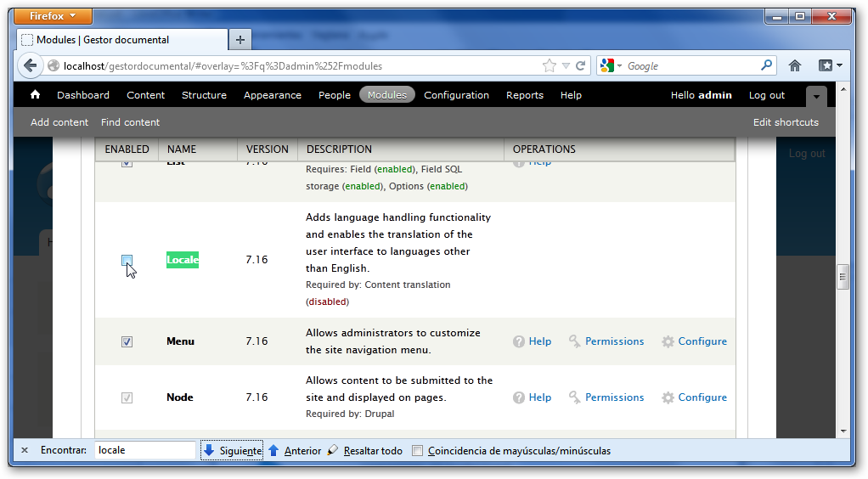Screen dimensions: 868x479
Task: Reload the page with the refresh icon
Action: (581, 65)
